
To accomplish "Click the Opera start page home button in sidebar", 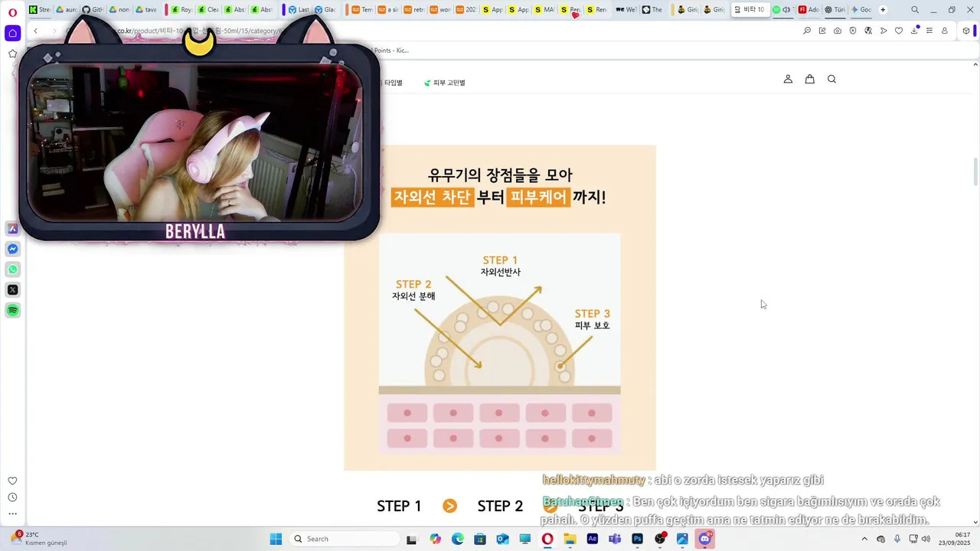I will pos(12,33).
